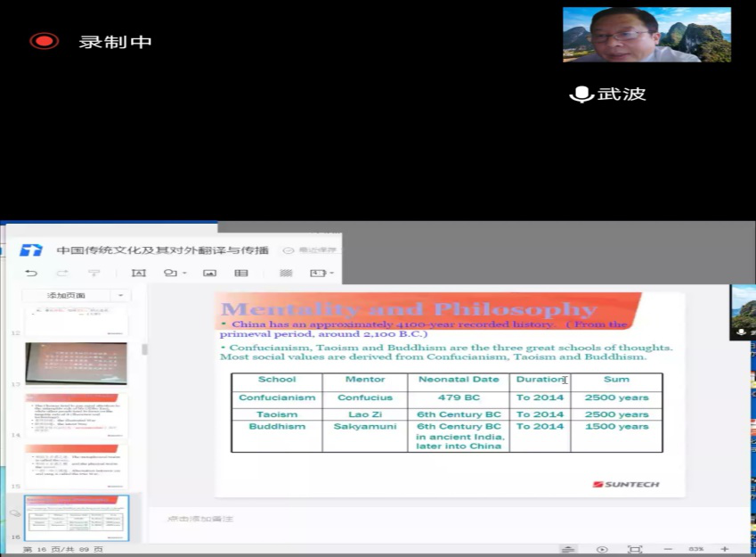Expand the shape tool dropdown arrow
Image resolution: width=756 pixels, height=557 pixels.
click(183, 273)
